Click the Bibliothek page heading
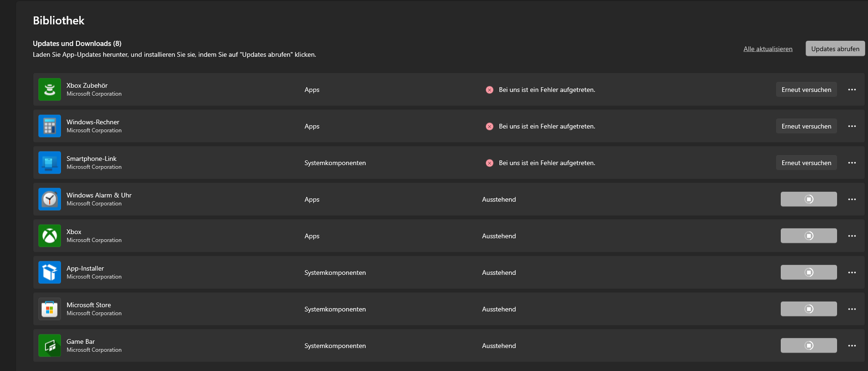868x371 pixels. [x=59, y=21]
